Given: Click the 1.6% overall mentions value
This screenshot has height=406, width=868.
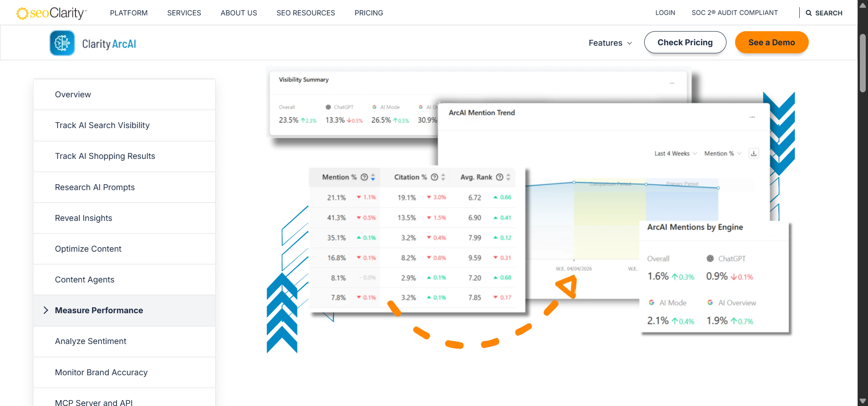Looking at the screenshot, I should point(658,276).
